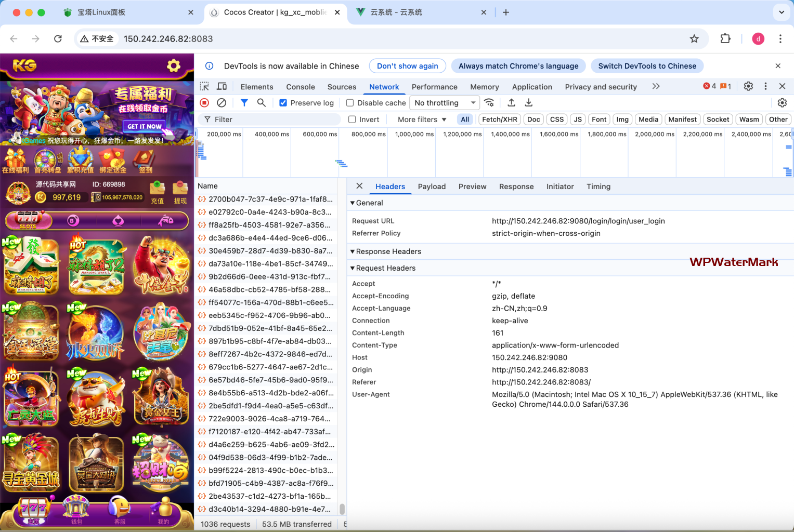This screenshot has width=794, height=532.
Task: Open the Payload tab
Action: click(432, 187)
